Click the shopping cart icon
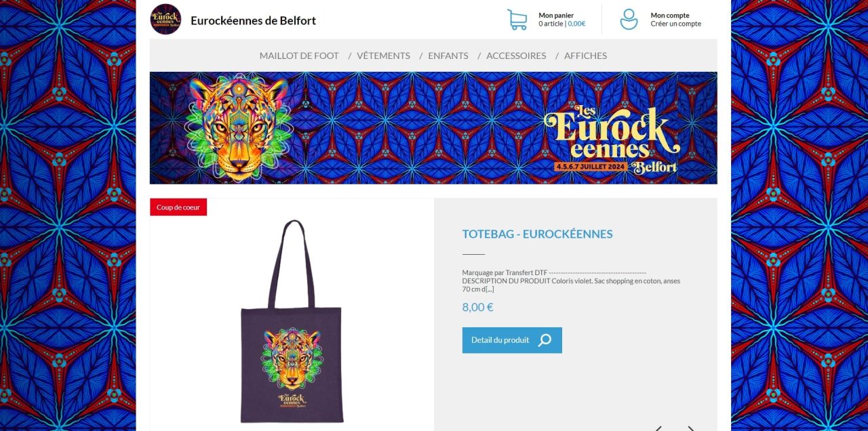This screenshot has height=431, width=868. 517,20
